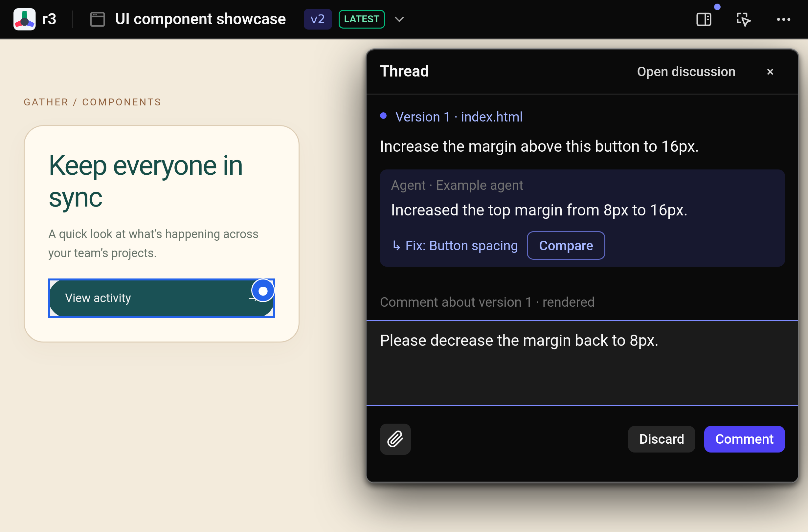Image resolution: width=808 pixels, height=532 pixels.
Task: Click the r3 workspace name
Action: [49, 19]
